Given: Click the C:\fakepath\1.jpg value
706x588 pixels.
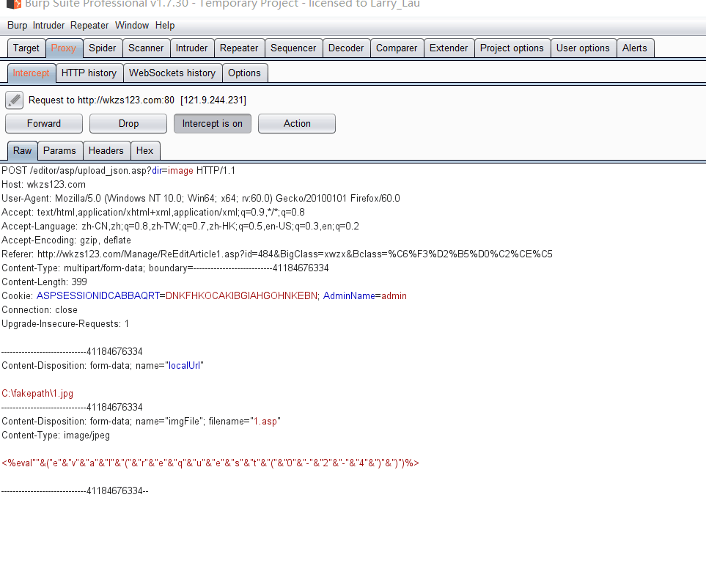Looking at the screenshot, I should 37,394.
